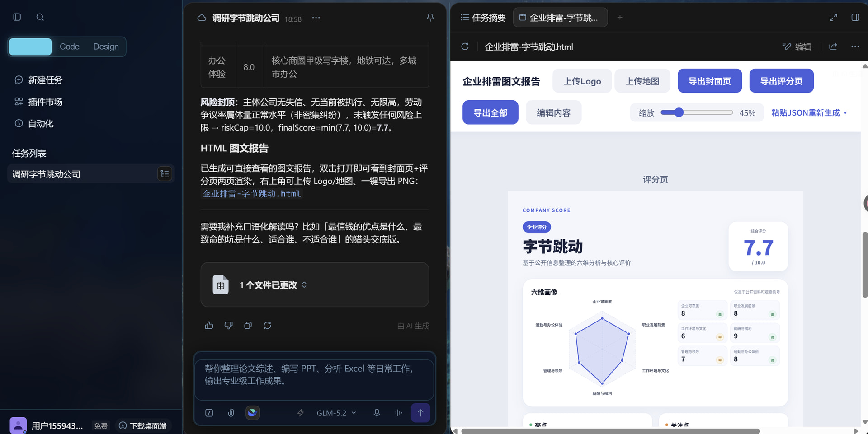Share the preview with the export arrow icon
This screenshot has width=868, height=434.
pyautogui.click(x=833, y=47)
